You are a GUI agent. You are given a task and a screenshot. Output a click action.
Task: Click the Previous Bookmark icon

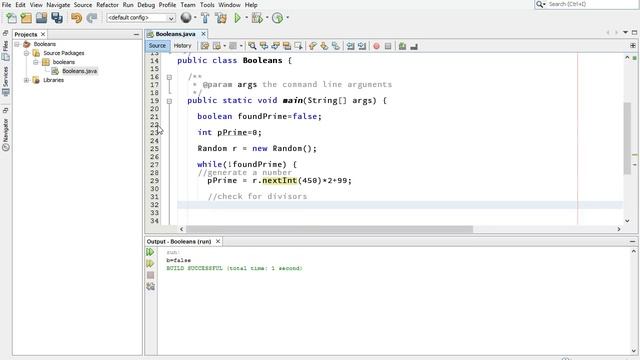tap(313, 46)
